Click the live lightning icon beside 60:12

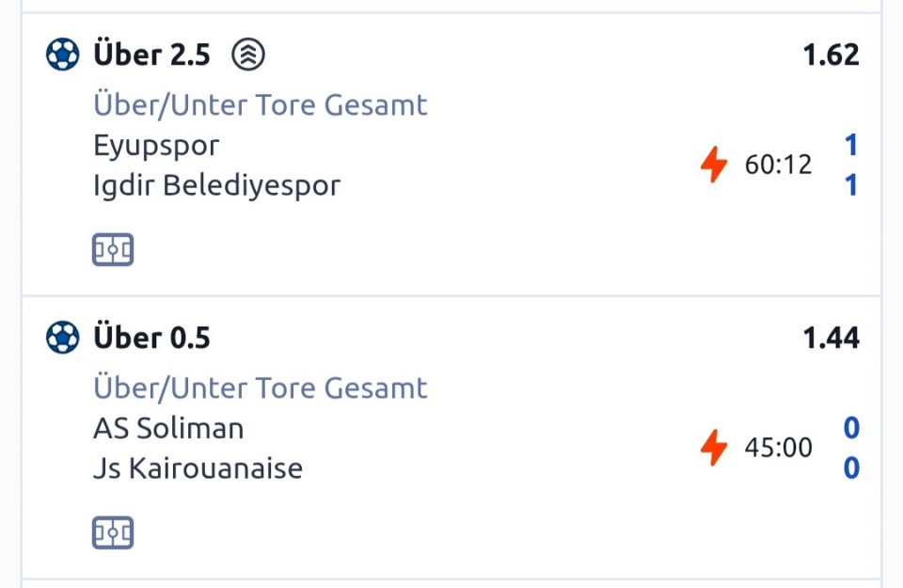[714, 166]
